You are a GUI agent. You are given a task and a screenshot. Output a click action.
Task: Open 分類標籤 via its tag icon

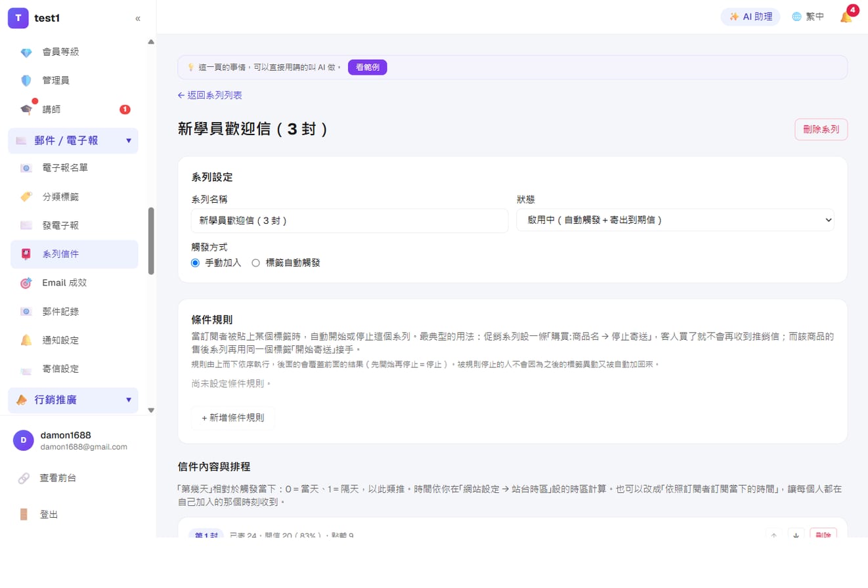point(26,197)
